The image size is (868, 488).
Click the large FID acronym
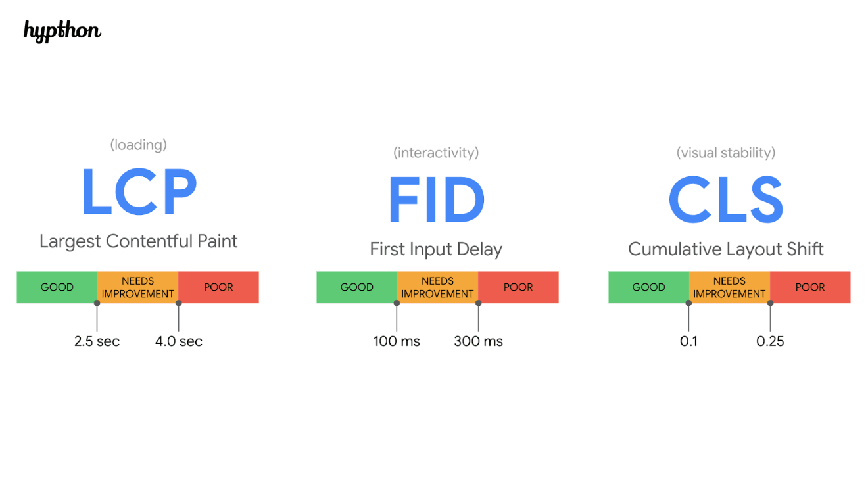pos(436,201)
